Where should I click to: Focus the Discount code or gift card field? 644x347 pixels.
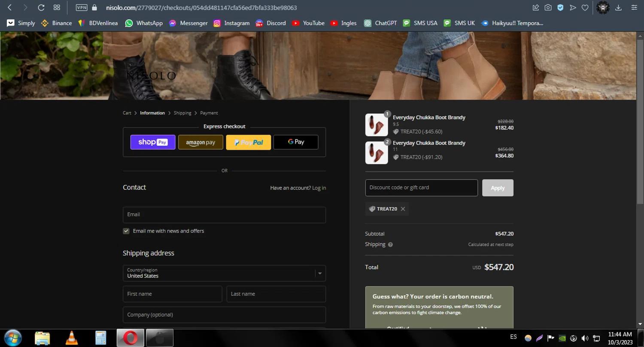click(x=422, y=188)
